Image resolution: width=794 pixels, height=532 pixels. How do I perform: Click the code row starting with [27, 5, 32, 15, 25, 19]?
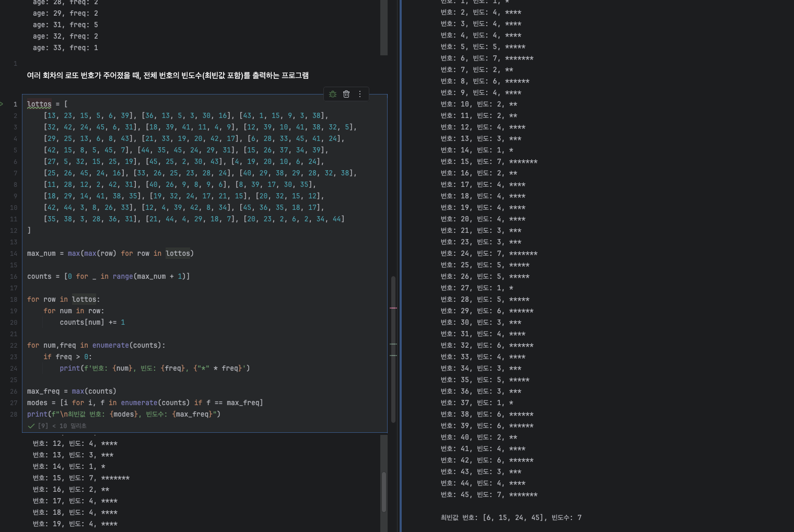tap(184, 161)
